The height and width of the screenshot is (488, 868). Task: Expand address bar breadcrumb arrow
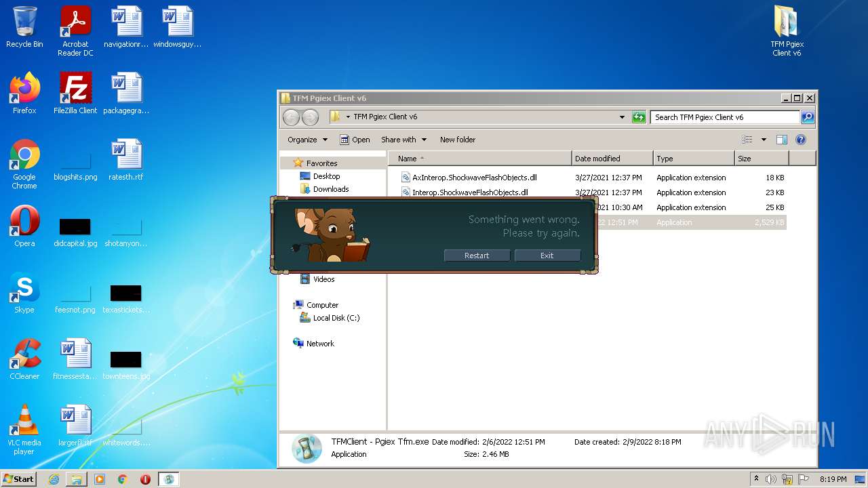click(x=348, y=117)
